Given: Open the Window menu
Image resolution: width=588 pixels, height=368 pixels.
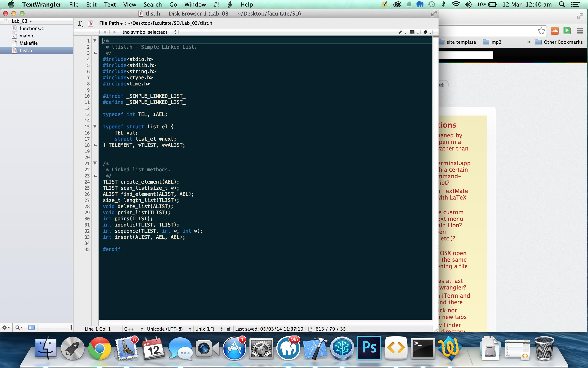Looking at the screenshot, I should pos(195,4).
